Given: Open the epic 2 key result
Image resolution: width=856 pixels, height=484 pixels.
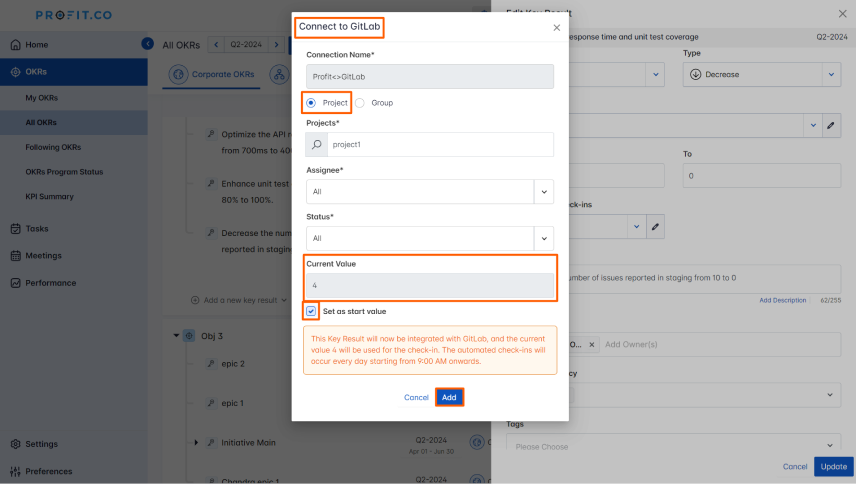Looking at the screenshot, I should [233, 364].
